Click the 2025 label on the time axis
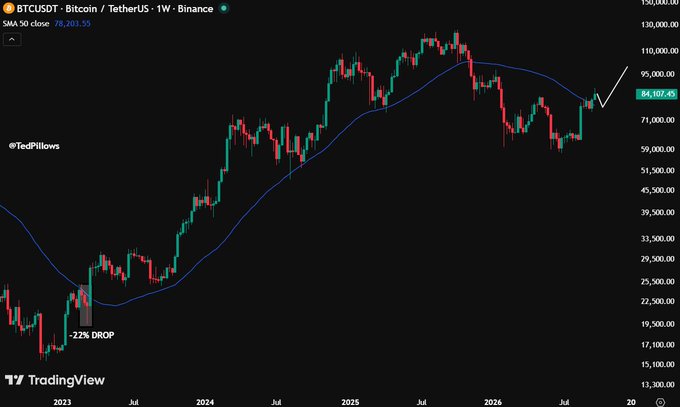The height and width of the screenshot is (407, 680). [x=350, y=402]
